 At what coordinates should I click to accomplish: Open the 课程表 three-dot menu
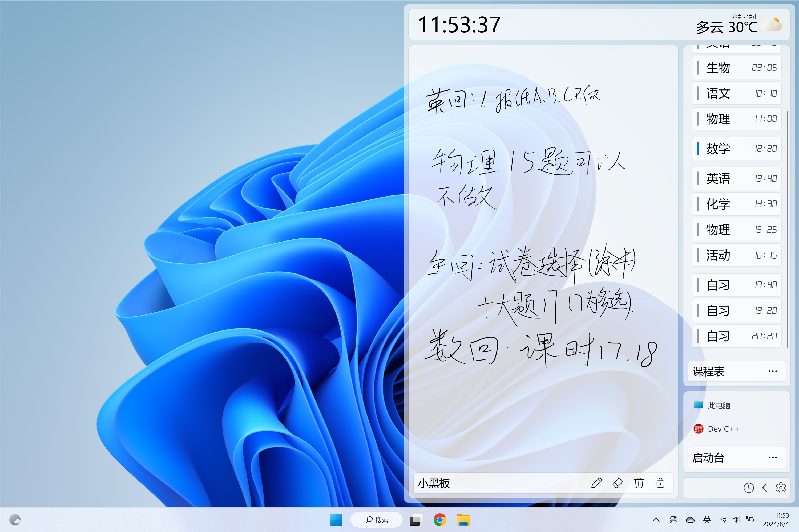pos(773,371)
